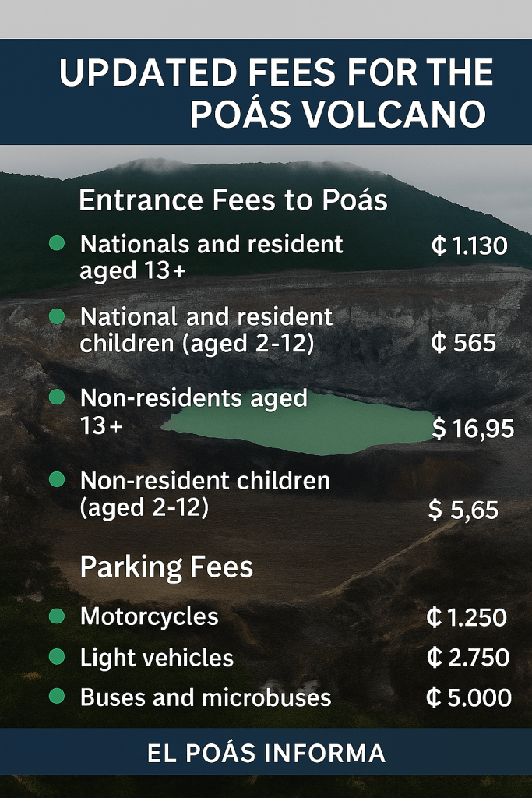
Task: Click the green bullet next to Non-residents aged 13+
Action: coord(57,397)
